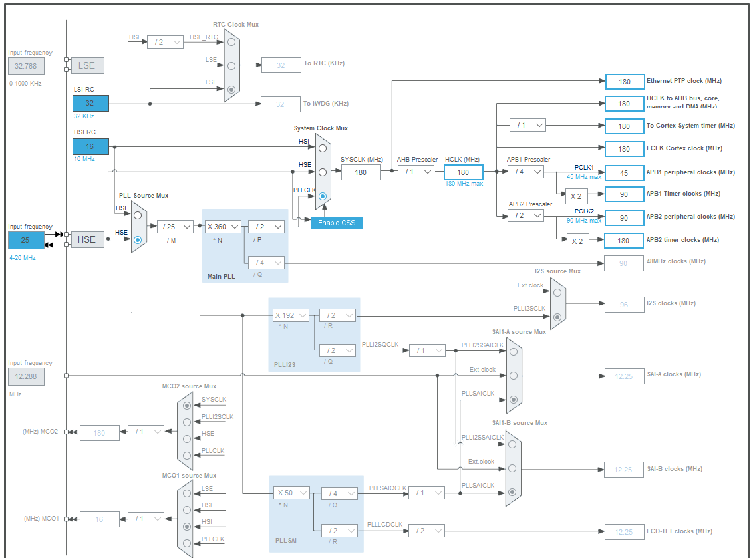Open the PLL /M divider dropdown
This screenshot has height=560, width=753.
176,227
